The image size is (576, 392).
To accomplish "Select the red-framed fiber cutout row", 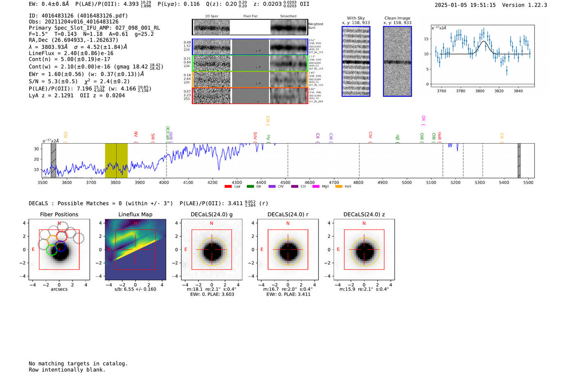I will 250,95.
